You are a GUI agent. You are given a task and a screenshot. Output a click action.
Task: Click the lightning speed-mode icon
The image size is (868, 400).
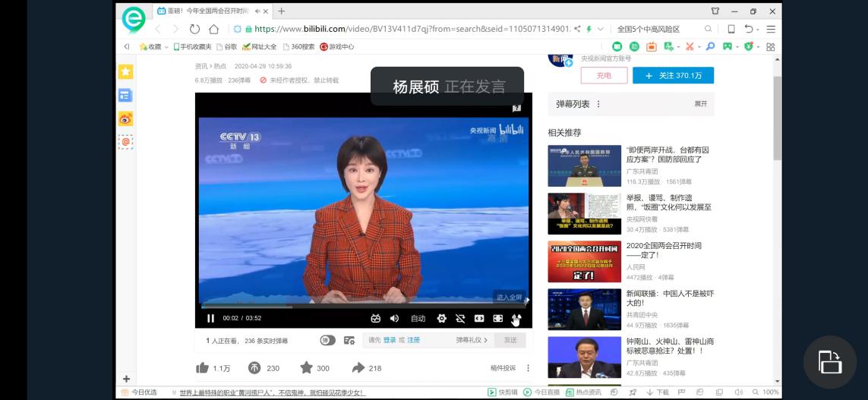click(589, 29)
